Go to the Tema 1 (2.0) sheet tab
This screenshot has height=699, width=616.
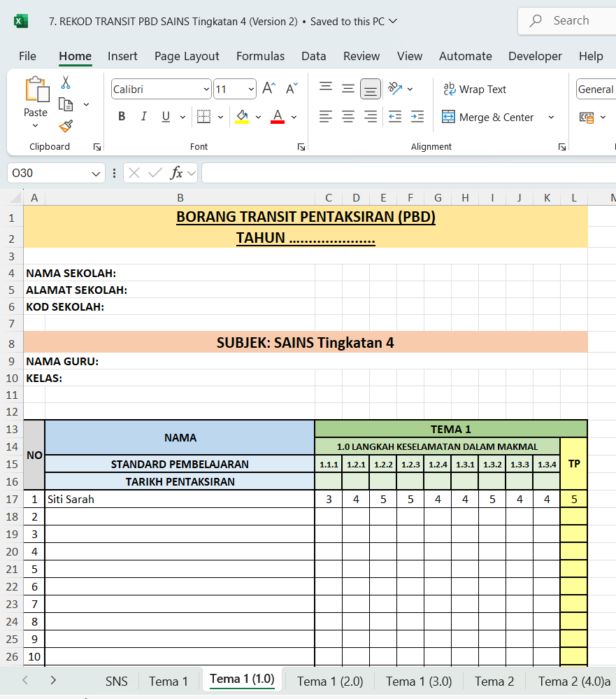coord(330,682)
